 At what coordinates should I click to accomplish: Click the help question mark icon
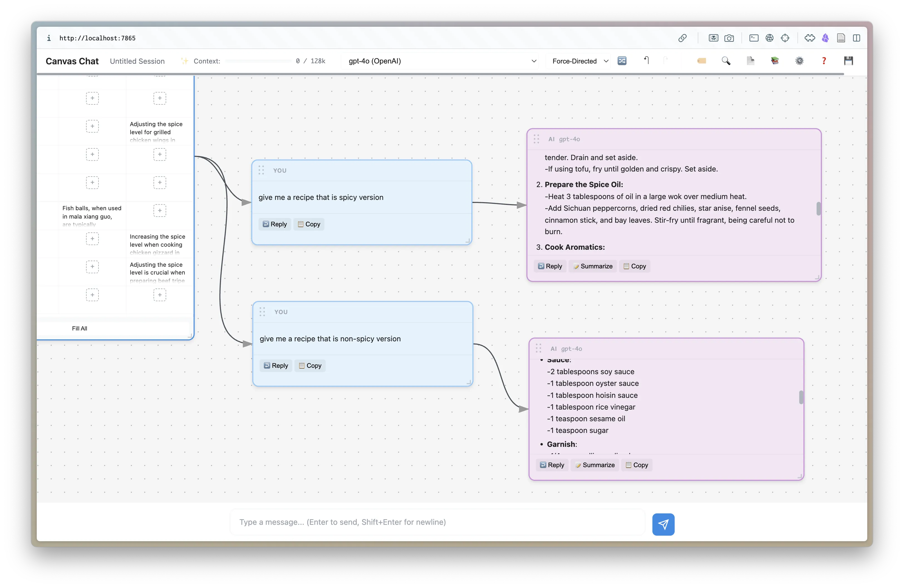(824, 61)
